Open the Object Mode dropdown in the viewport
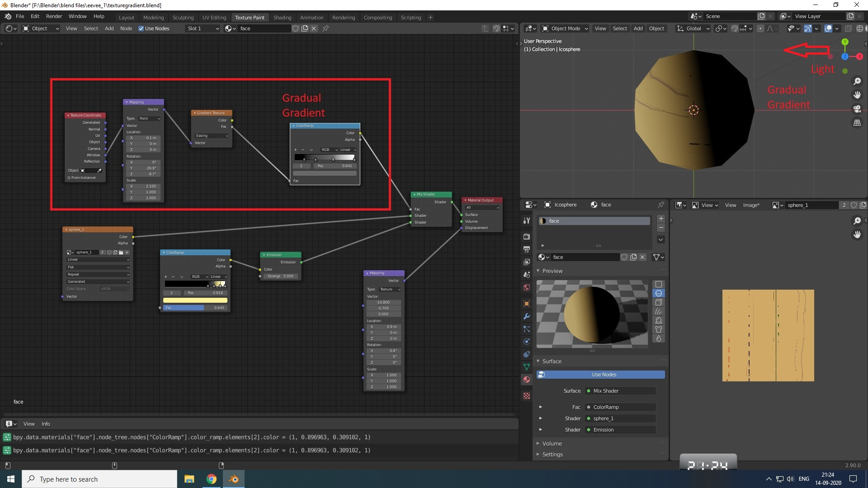The image size is (868, 488). tap(565, 28)
